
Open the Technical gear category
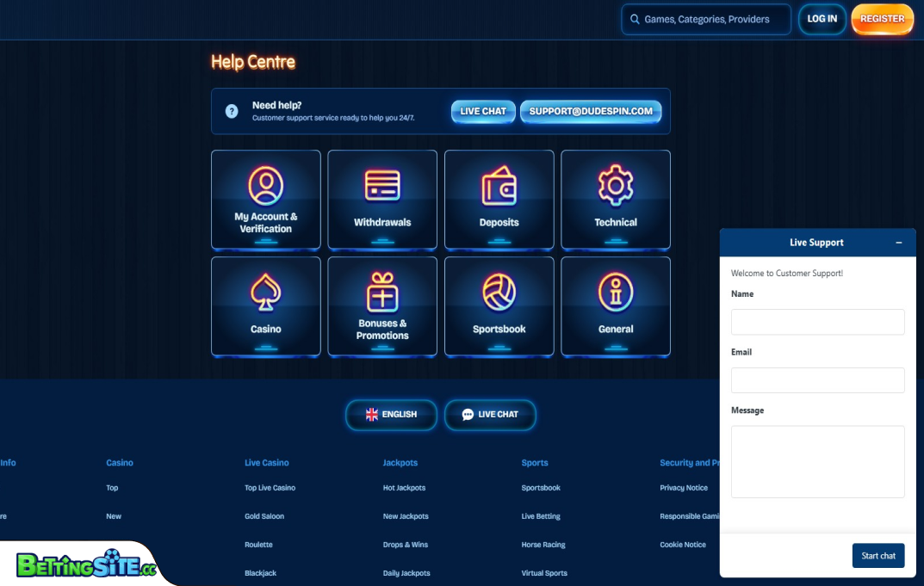click(616, 200)
